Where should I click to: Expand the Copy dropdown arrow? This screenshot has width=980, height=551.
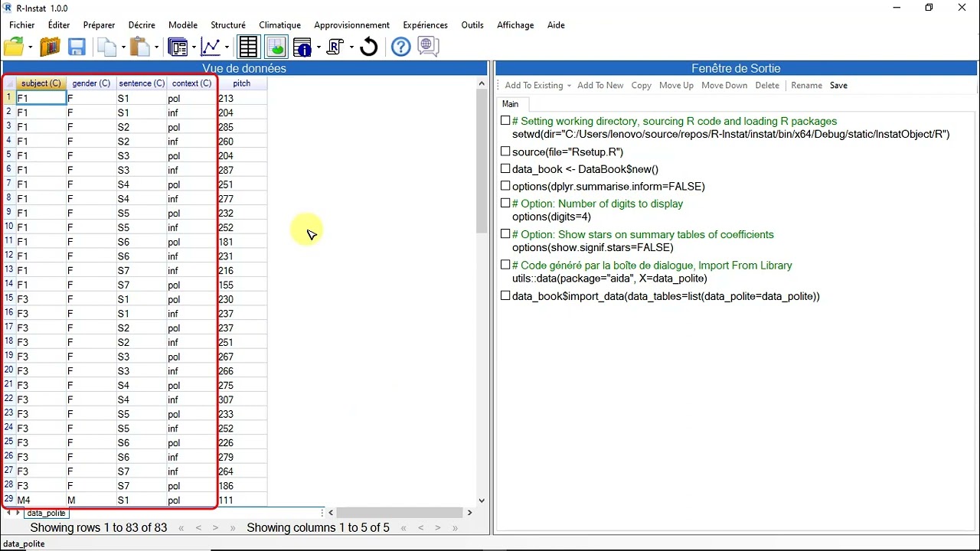tap(122, 47)
